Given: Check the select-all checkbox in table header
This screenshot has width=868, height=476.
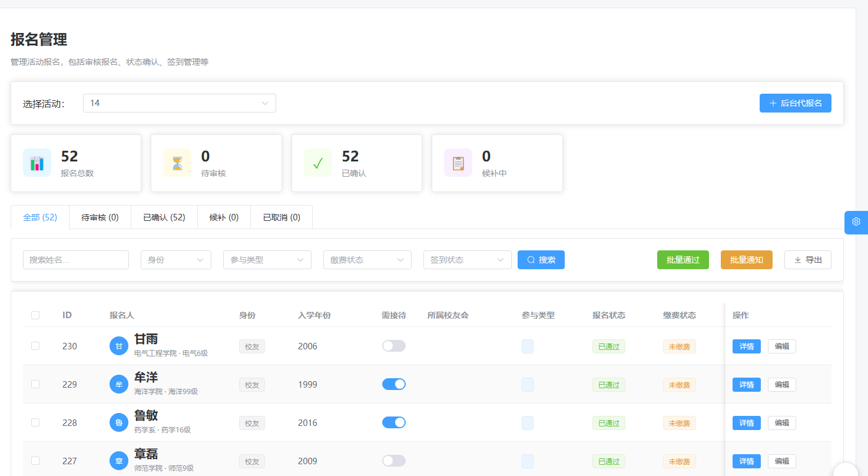Looking at the screenshot, I should 35,315.
